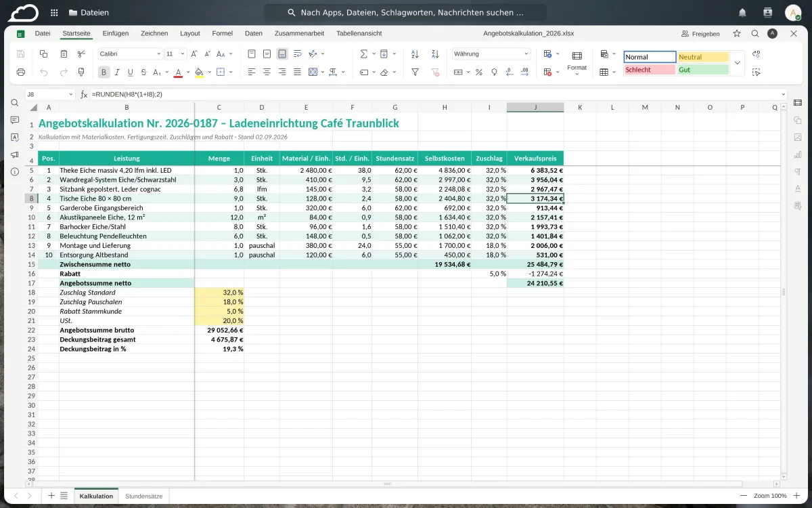Open the Formel tab
Image resolution: width=812 pixels, height=508 pixels.
222,33
